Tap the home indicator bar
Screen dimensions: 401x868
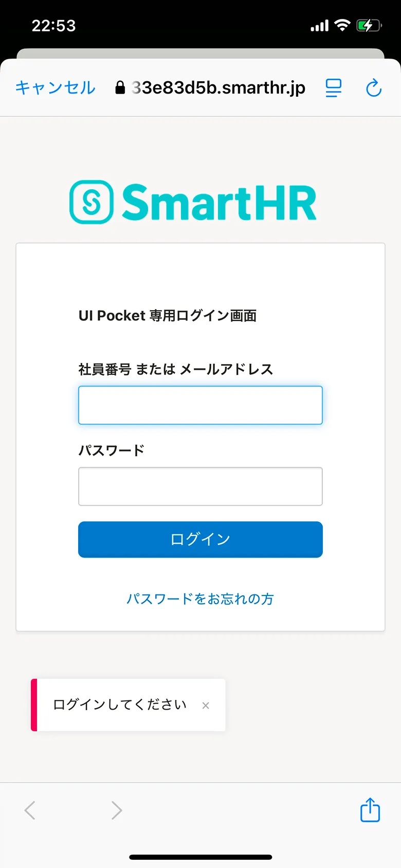200,856
